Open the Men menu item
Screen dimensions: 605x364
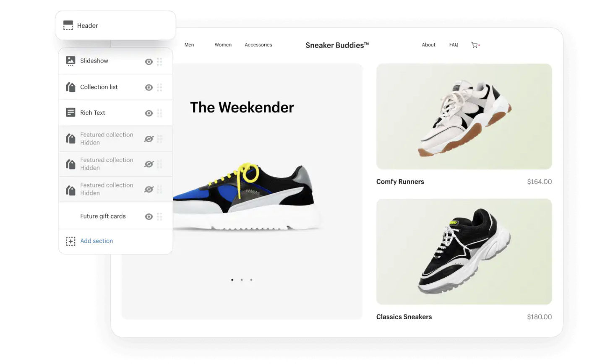pyautogui.click(x=189, y=45)
